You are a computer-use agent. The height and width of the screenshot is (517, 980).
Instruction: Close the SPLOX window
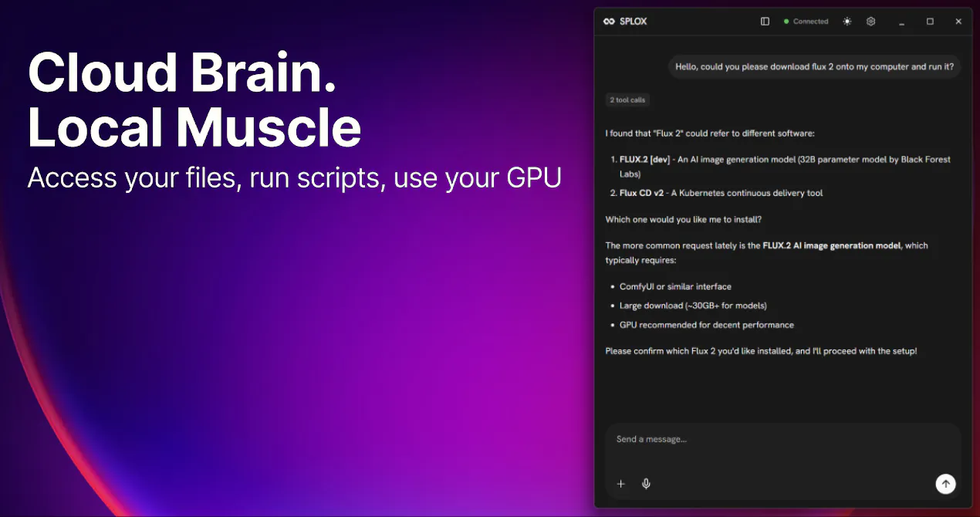pos(958,22)
